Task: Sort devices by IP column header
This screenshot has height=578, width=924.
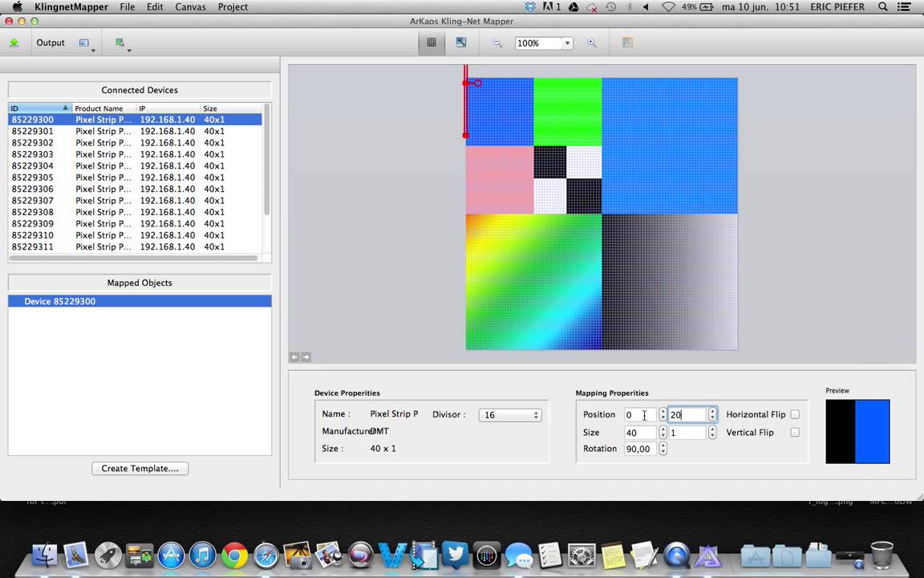Action: coord(168,108)
